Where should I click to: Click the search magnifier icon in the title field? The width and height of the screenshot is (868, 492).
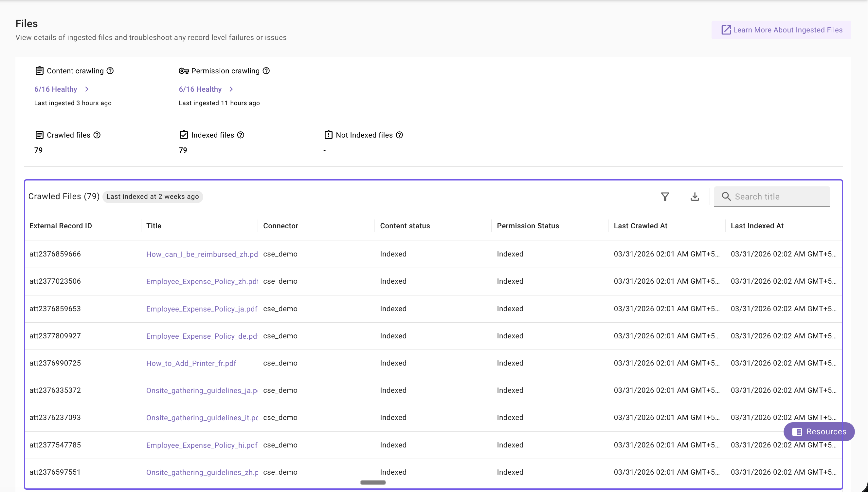point(726,197)
